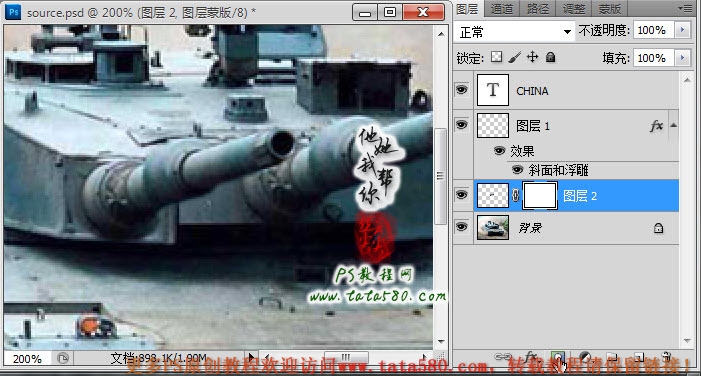Viewport: 701px width, 376px height.
Task: Collapse effects list on 图层 1
Action: tap(673, 126)
